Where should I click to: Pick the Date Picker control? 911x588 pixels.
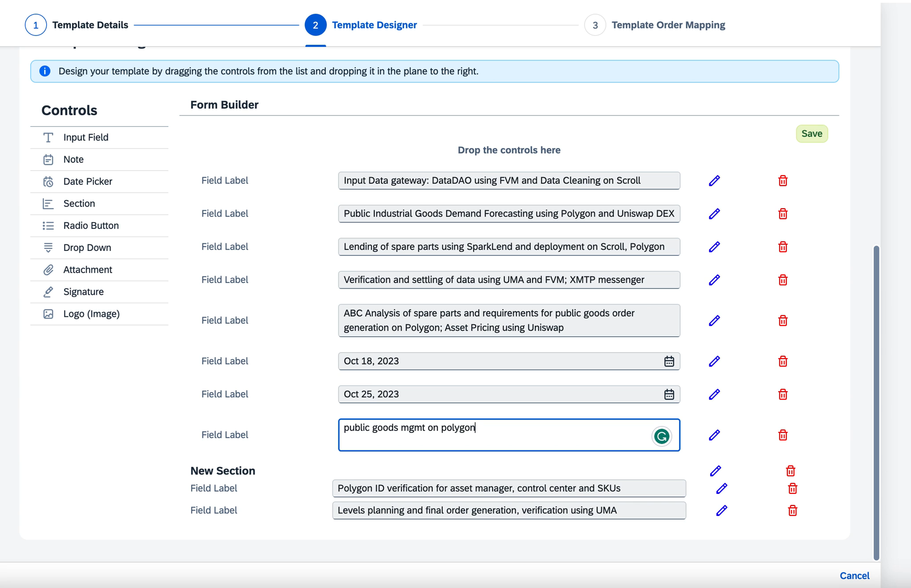pos(99,181)
